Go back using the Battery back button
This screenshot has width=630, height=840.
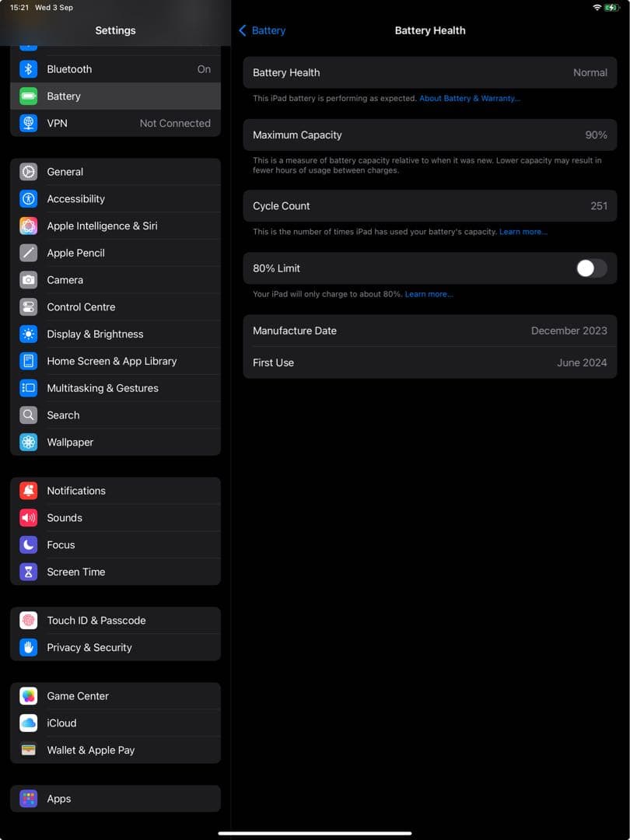tap(261, 30)
